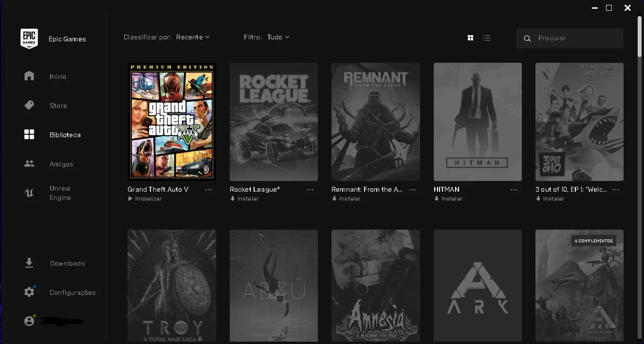Open options dots for Remnant: From the Ashes

point(412,189)
